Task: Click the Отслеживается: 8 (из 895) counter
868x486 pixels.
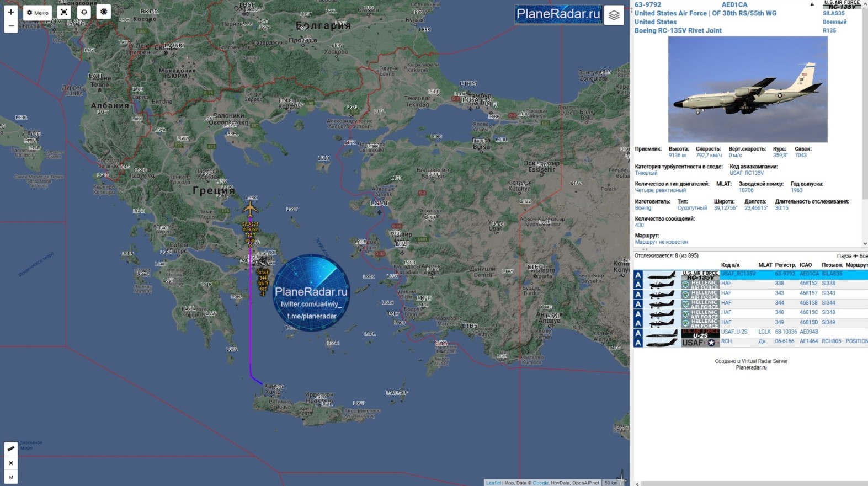Action: pos(667,256)
